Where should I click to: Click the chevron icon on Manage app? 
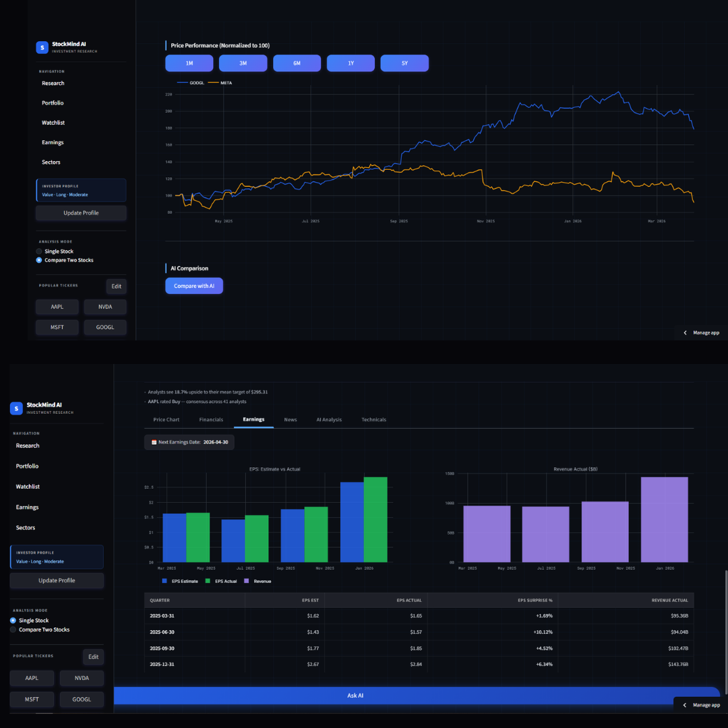[686, 332]
